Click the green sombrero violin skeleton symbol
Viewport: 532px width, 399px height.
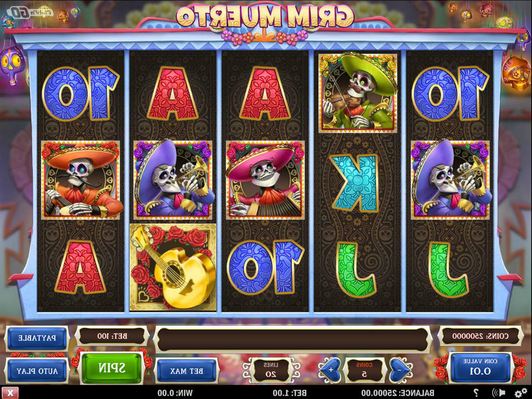[x=357, y=93]
